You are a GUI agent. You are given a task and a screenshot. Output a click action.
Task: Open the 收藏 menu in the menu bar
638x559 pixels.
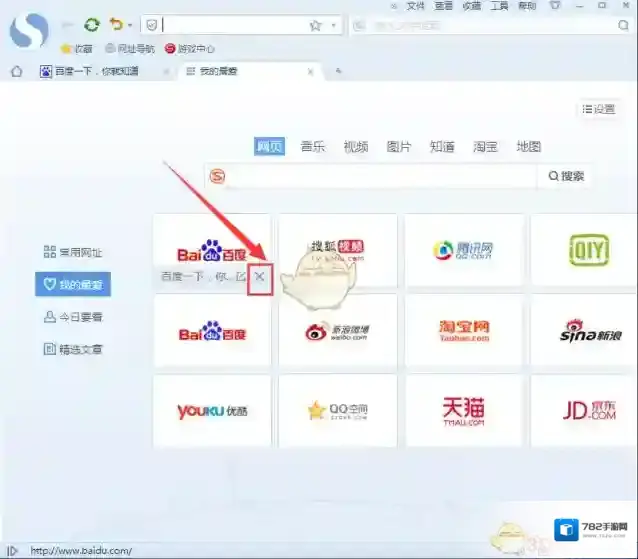click(471, 6)
